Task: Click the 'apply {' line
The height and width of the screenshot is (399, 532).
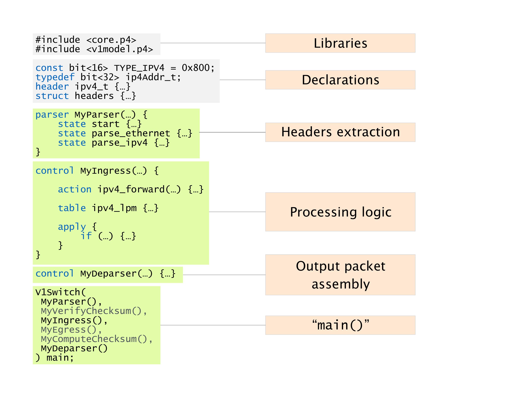Action: (77, 227)
